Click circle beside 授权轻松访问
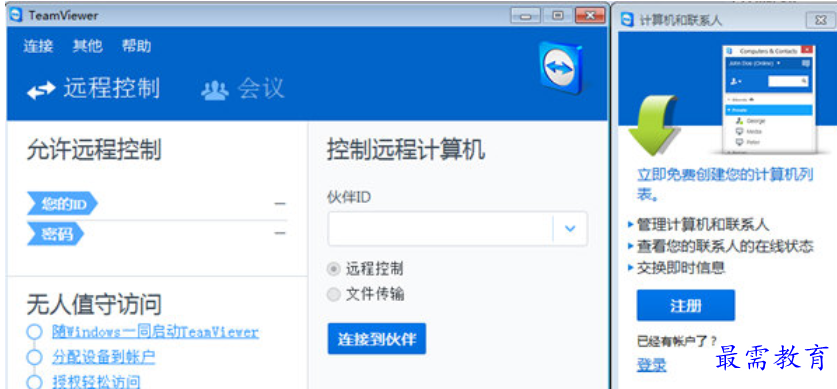 point(34,382)
